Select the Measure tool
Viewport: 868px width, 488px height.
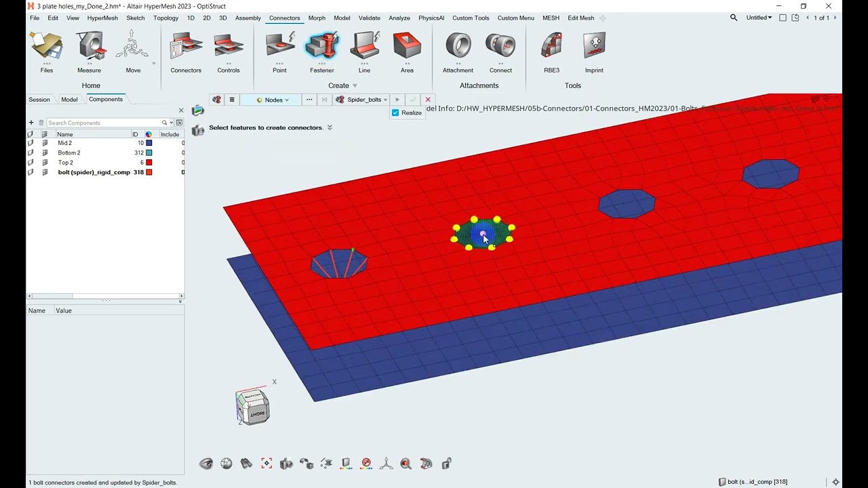(x=89, y=52)
